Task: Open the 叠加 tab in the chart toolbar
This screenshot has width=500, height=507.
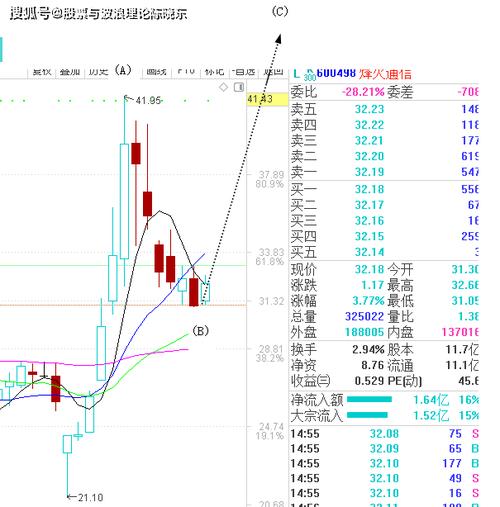Action: [x=70, y=72]
